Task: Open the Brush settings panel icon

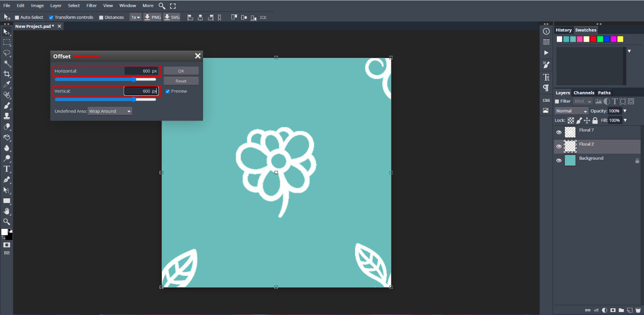Action: [546, 65]
